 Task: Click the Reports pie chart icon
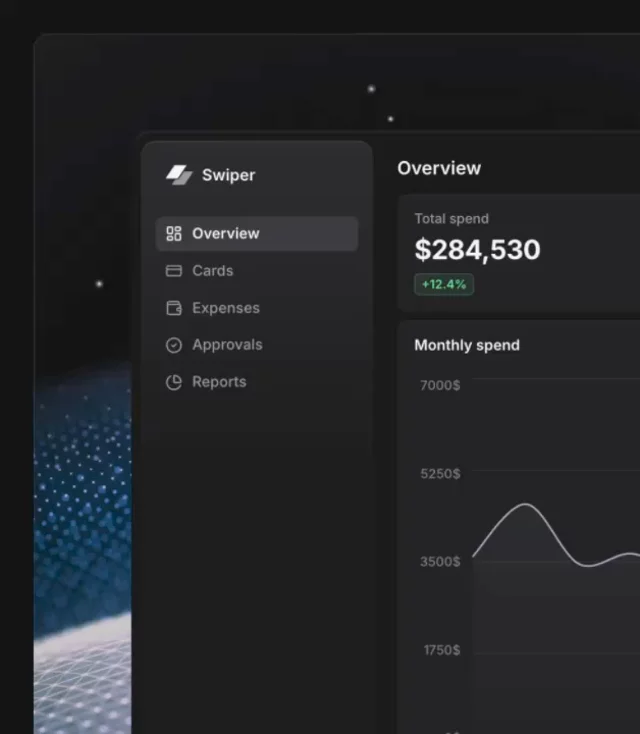[174, 382]
